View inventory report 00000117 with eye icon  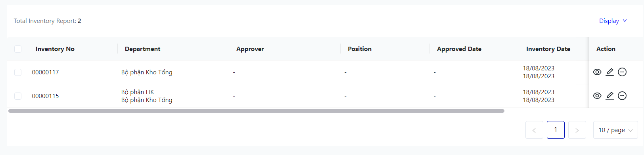[597, 72]
